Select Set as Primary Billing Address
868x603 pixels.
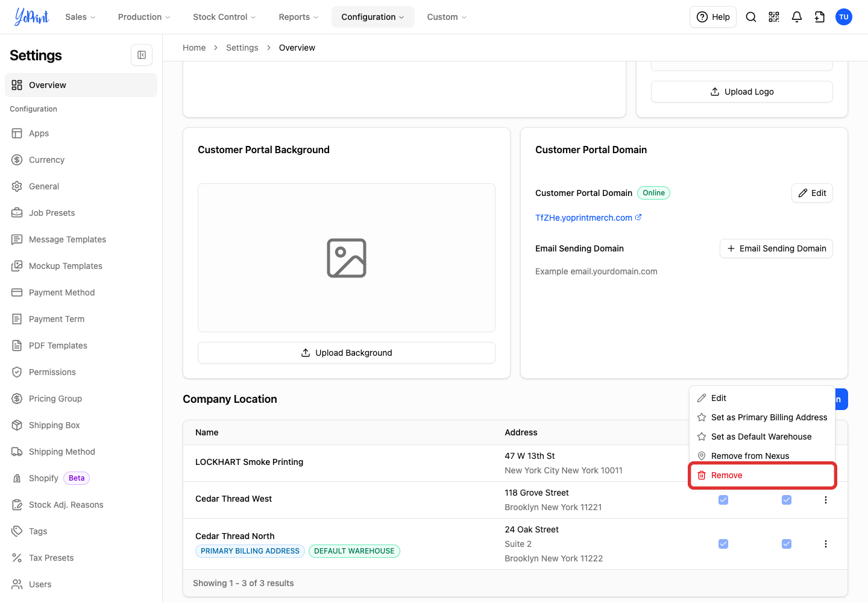(763, 417)
